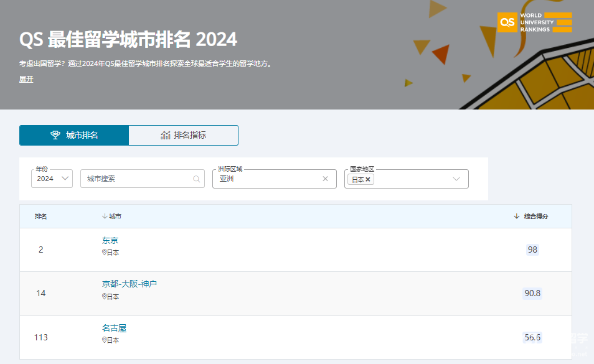Image resolution: width=594 pixels, height=364 pixels.
Task: Click the score 98 for 东京
Action: (532, 250)
